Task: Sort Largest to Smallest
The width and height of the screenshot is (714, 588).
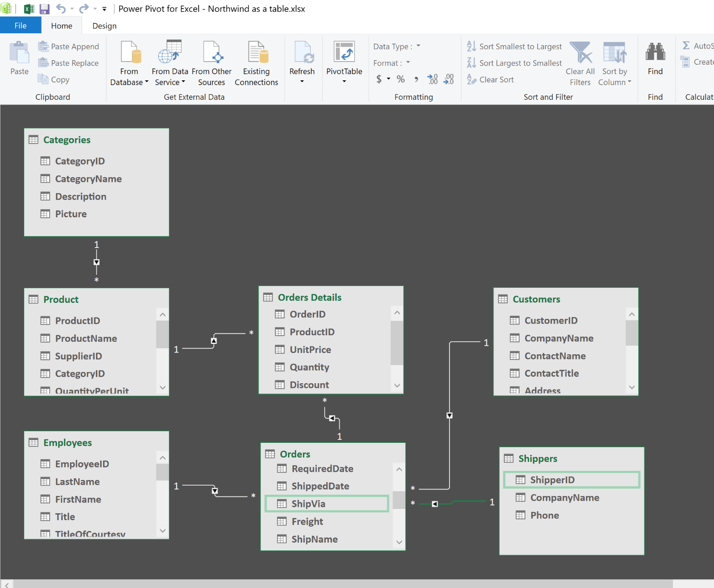Action: click(514, 63)
